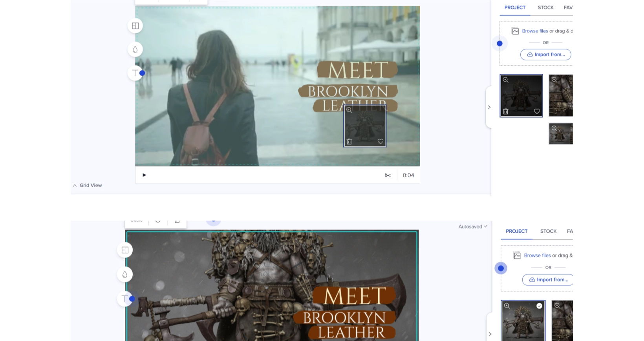Zoom the first thumbnail in lower media panel

pos(507,306)
